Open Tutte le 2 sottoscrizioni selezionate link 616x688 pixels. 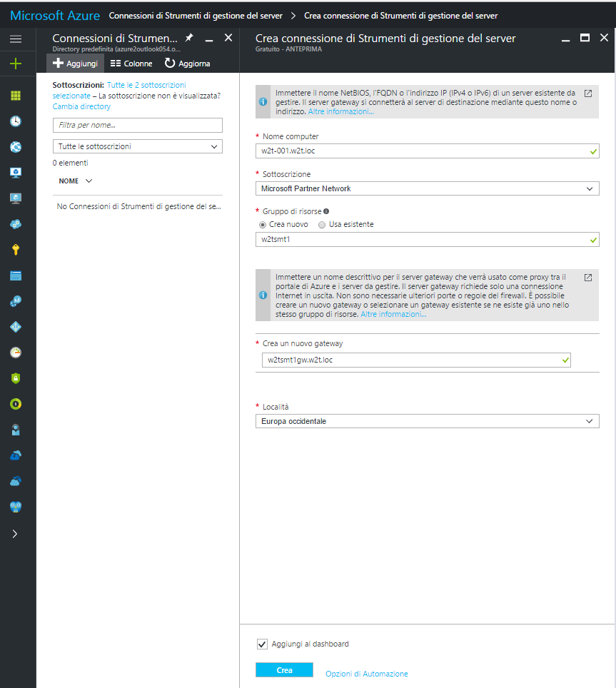coord(119,91)
